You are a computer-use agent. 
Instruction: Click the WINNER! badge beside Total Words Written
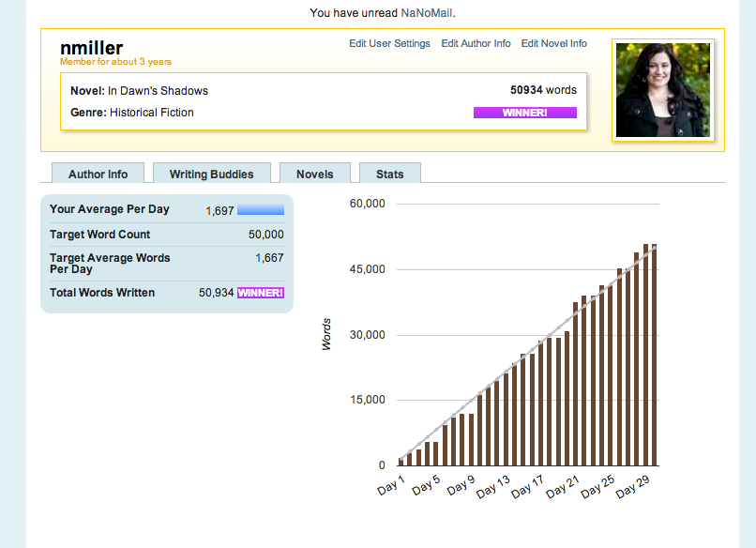(260, 293)
